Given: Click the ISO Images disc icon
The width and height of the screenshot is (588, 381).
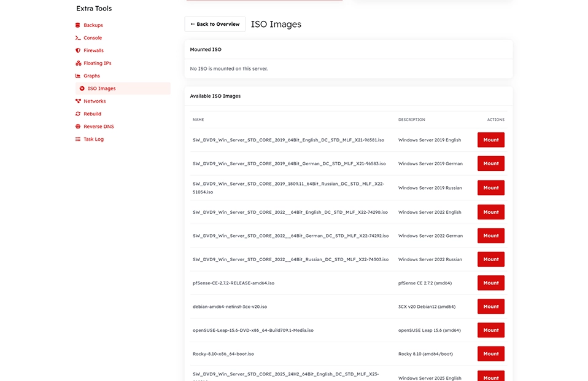Looking at the screenshot, I should 82,88.
